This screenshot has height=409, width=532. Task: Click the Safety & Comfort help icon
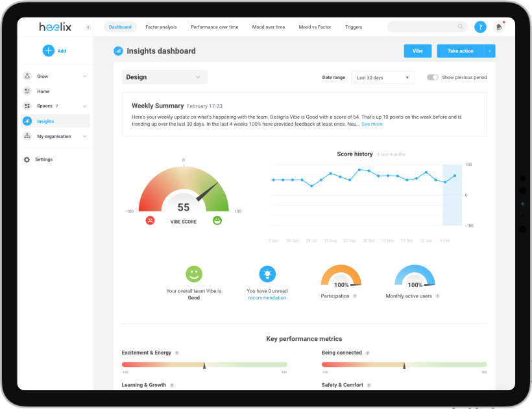click(x=369, y=385)
